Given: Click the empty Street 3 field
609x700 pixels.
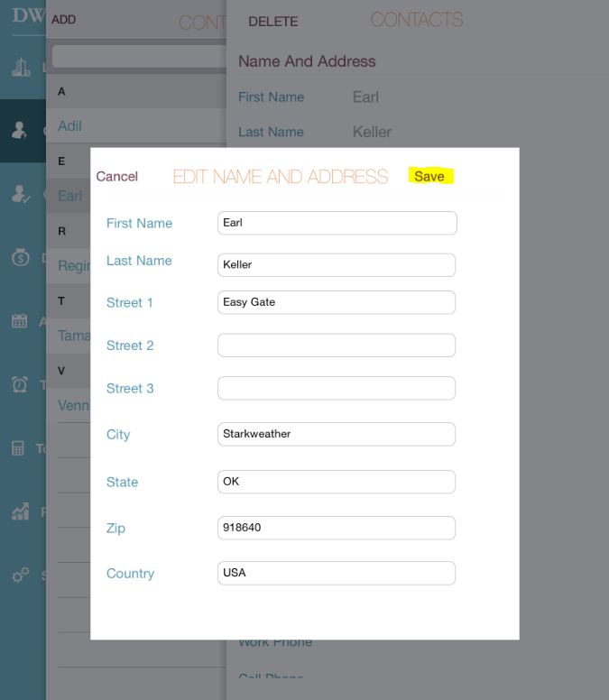Looking at the screenshot, I should [x=337, y=388].
